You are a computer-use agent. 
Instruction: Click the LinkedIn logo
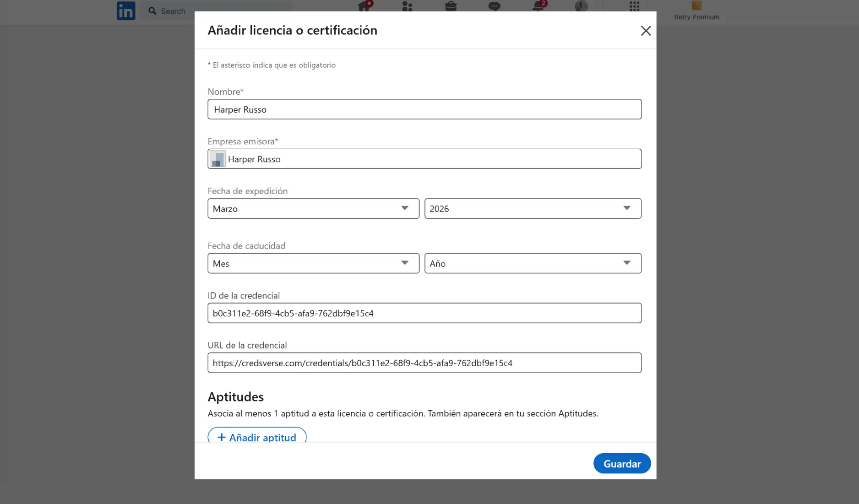tap(125, 11)
